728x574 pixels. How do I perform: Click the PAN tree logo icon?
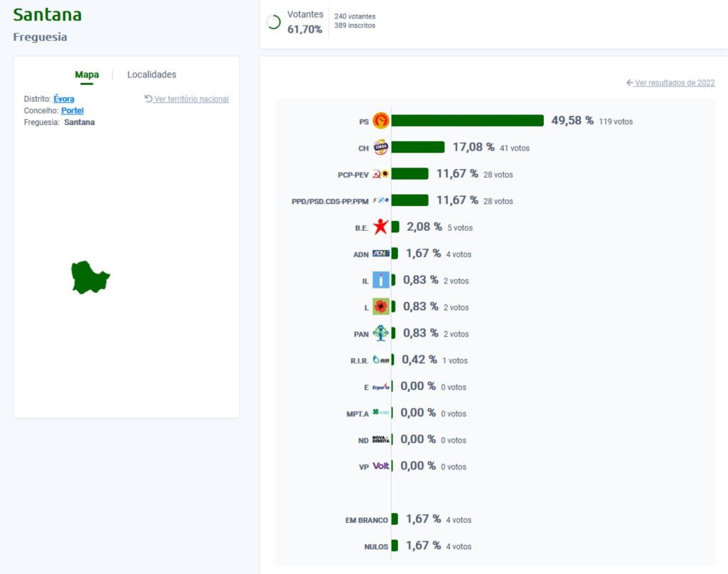(x=381, y=333)
